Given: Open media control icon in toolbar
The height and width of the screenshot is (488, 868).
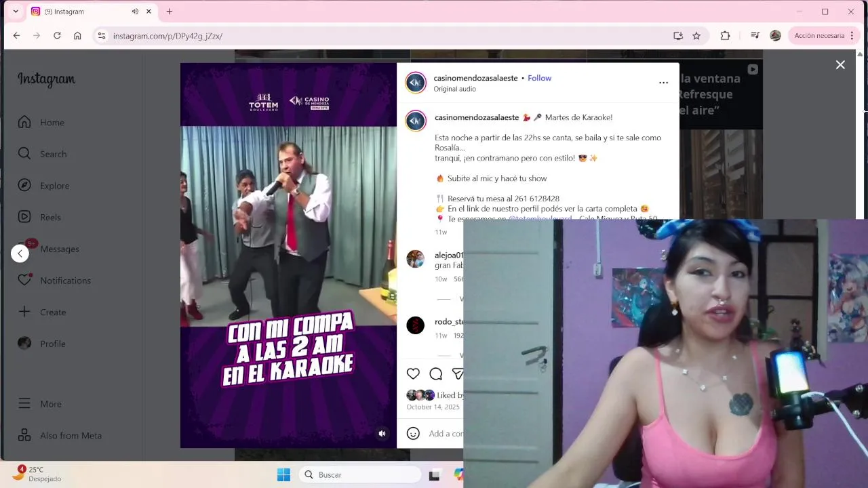Looking at the screenshot, I should (x=755, y=36).
